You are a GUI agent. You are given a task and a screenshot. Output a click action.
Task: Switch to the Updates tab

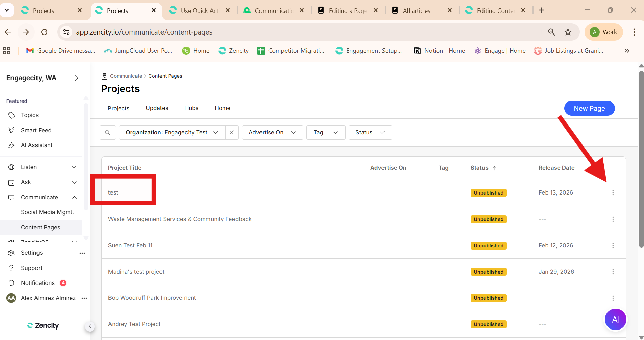pos(157,108)
